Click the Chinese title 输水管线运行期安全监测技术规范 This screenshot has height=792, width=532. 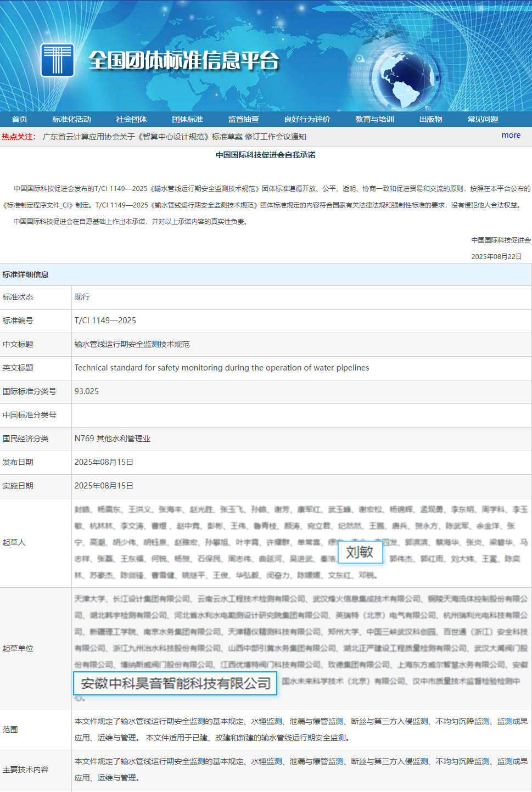click(132, 344)
